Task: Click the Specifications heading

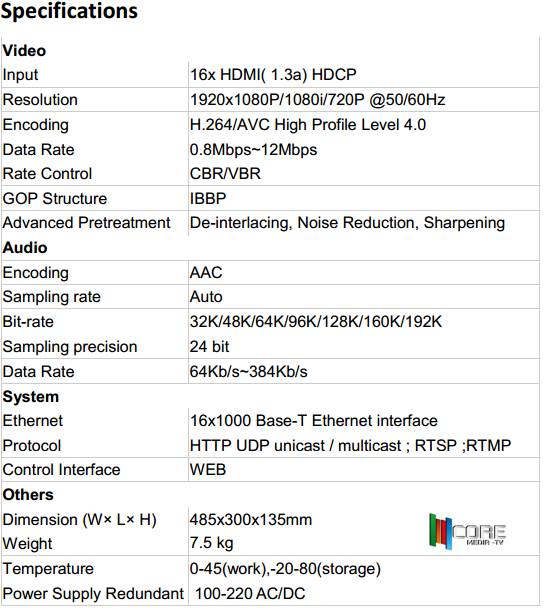Action: click(x=69, y=11)
